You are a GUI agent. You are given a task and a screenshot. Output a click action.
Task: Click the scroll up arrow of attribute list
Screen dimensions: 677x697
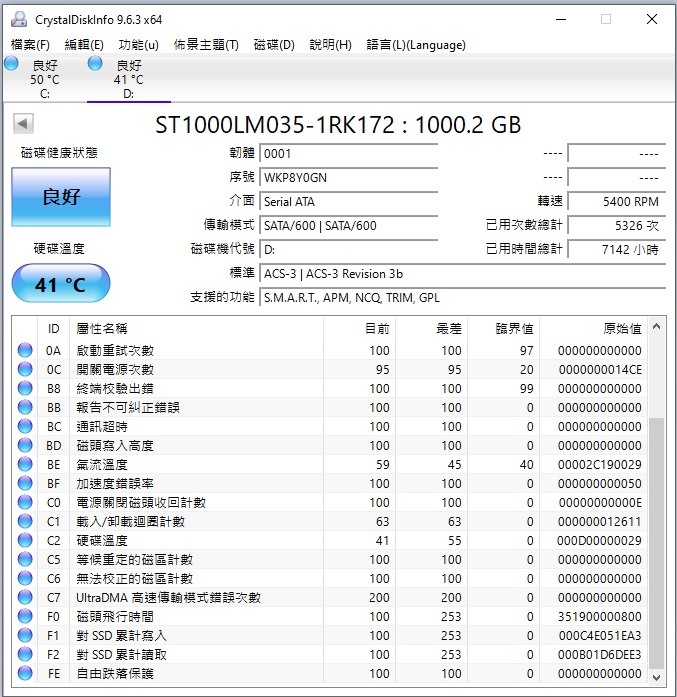(657, 327)
